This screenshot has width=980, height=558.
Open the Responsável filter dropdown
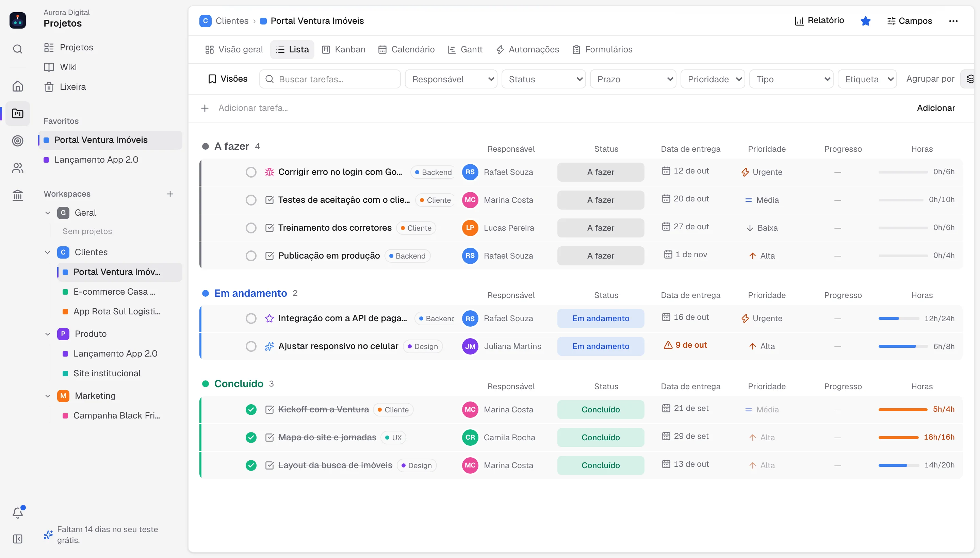coord(451,79)
